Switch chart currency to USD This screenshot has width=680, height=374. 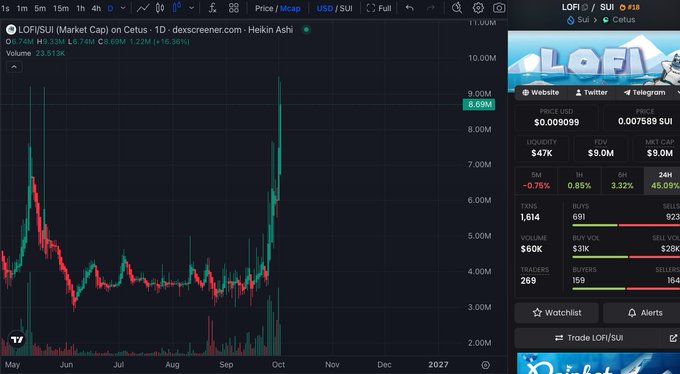click(325, 8)
